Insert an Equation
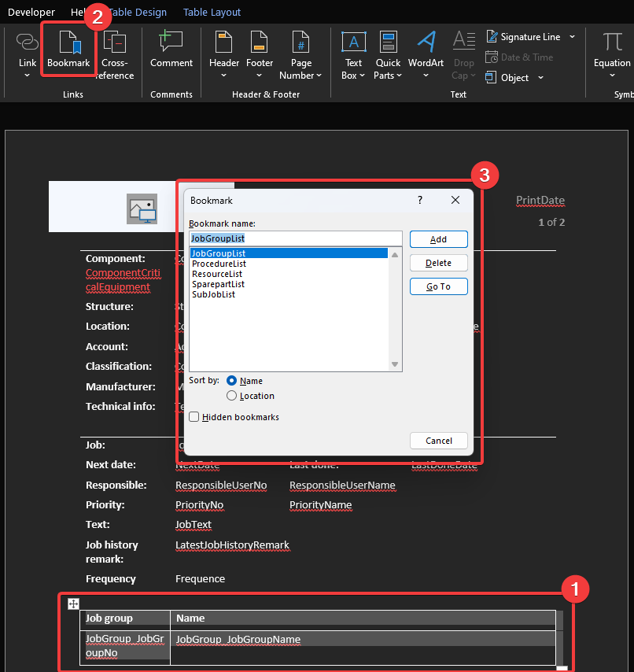This screenshot has width=634, height=672. click(612, 55)
